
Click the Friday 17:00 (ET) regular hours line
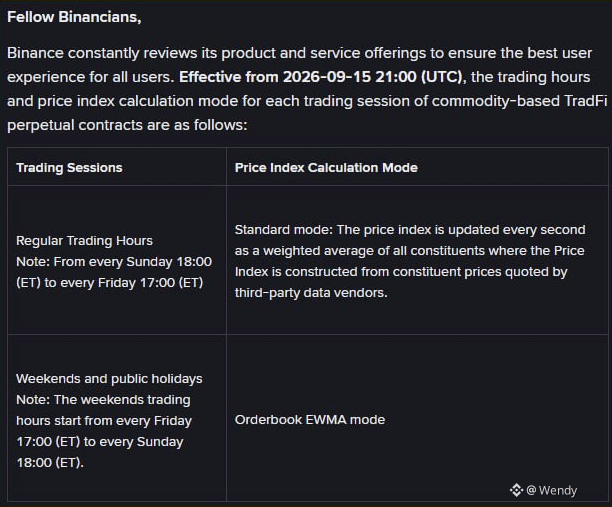point(110,283)
